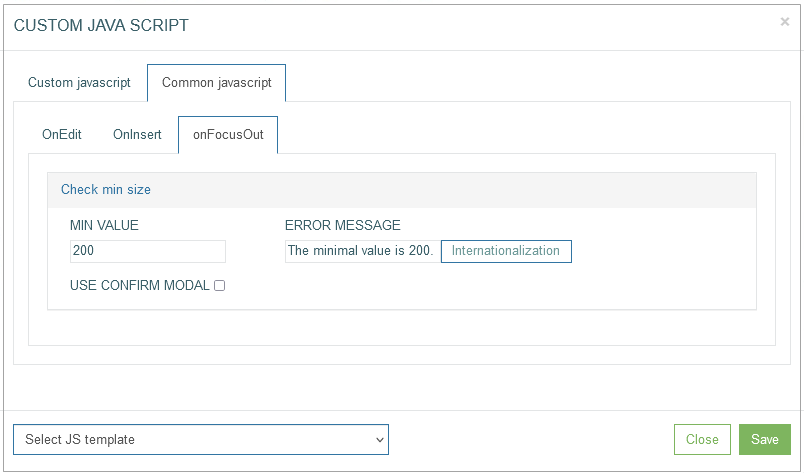The width and height of the screenshot is (804, 473).
Task: Open Internationalization for the error message
Action: click(x=506, y=251)
